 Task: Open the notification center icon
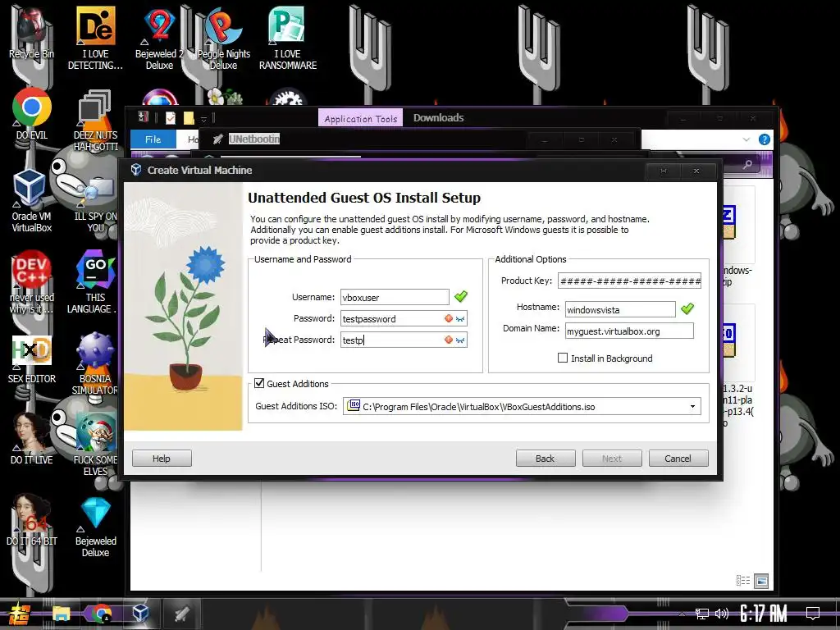coord(813,613)
